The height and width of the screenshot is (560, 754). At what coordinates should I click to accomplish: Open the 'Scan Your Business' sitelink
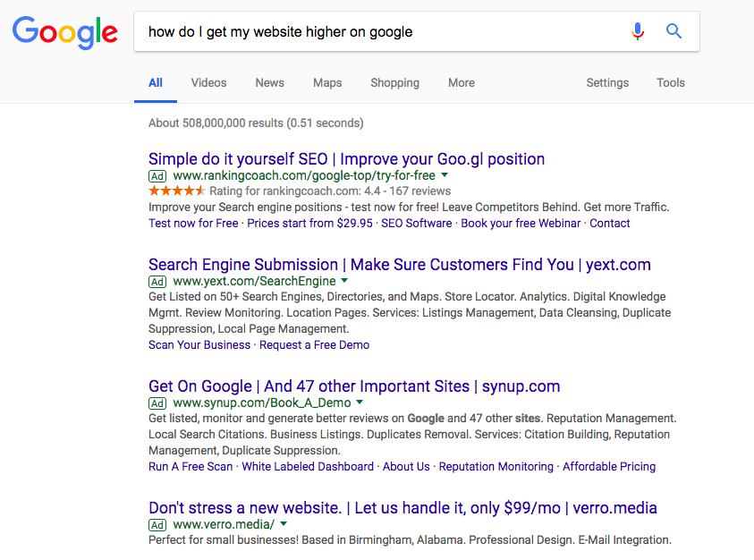click(199, 345)
